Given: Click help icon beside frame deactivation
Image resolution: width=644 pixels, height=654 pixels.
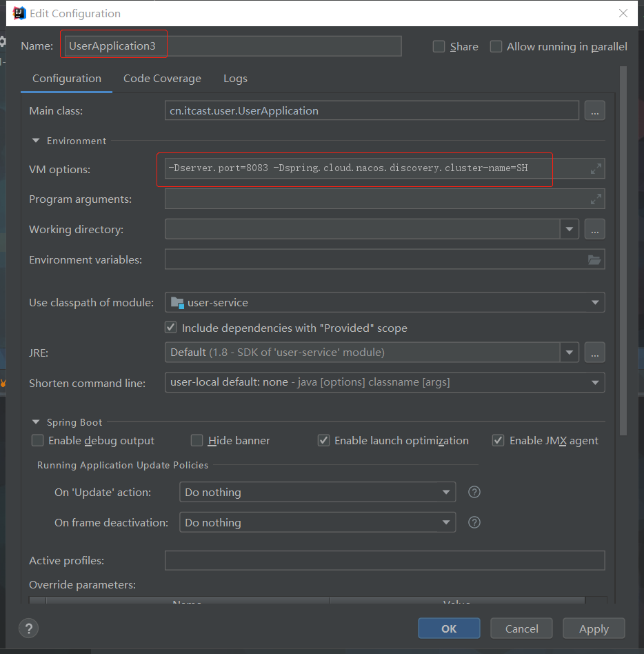Looking at the screenshot, I should 474,522.
